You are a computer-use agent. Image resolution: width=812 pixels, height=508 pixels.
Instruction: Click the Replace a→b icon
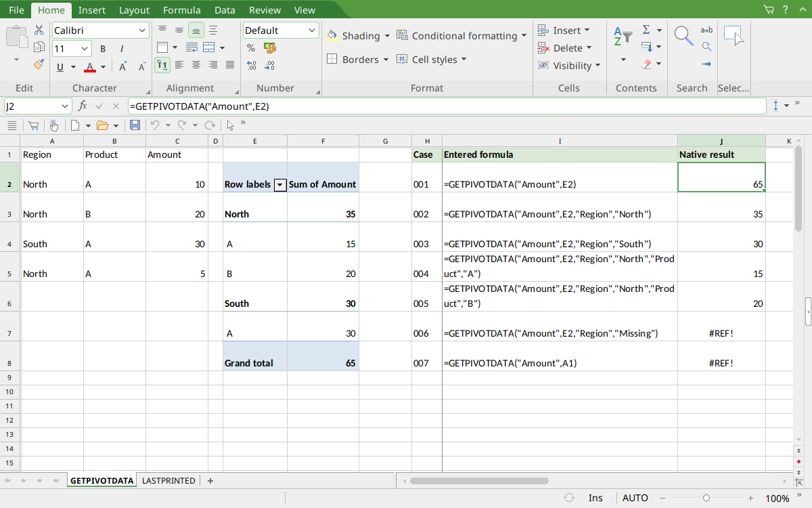pos(706,30)
